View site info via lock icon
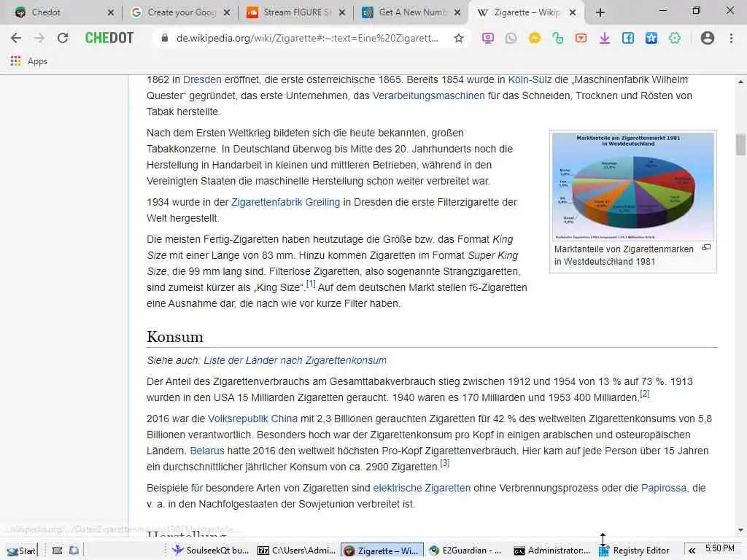 pyautogui.click(x=165, y=38)
